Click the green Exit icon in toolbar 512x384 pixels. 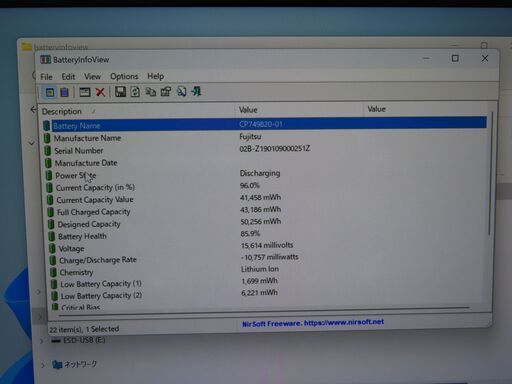click(x=196, y=91)
